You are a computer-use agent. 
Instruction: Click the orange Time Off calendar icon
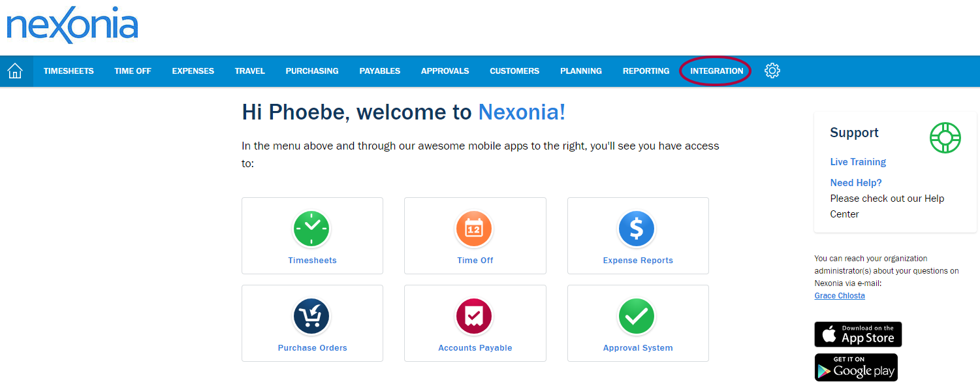pos(475,229)
